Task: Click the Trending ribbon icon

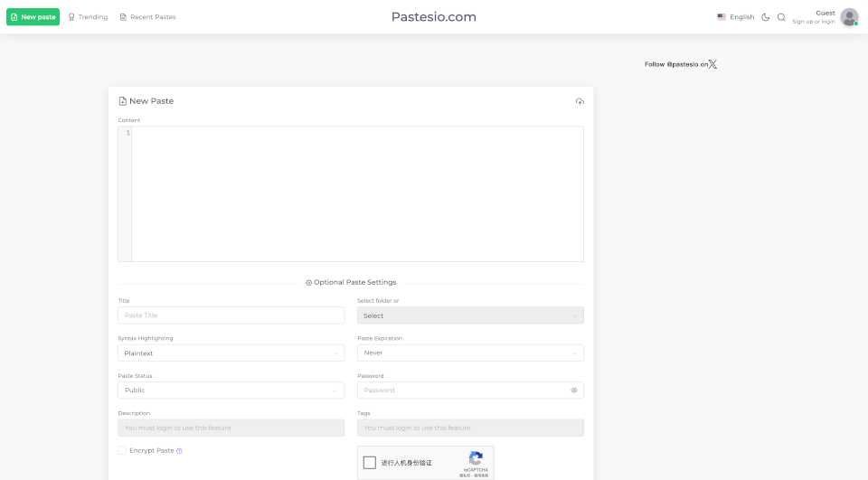Action: 71,17
